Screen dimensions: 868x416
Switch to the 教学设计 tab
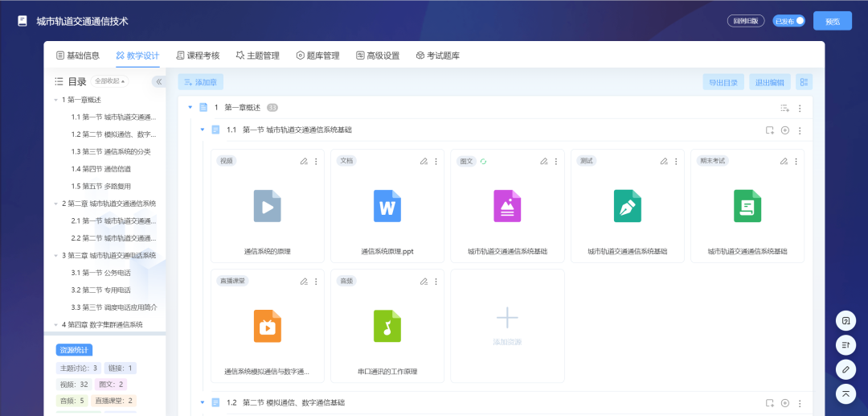pyautogui.click(x=138, y=56)
